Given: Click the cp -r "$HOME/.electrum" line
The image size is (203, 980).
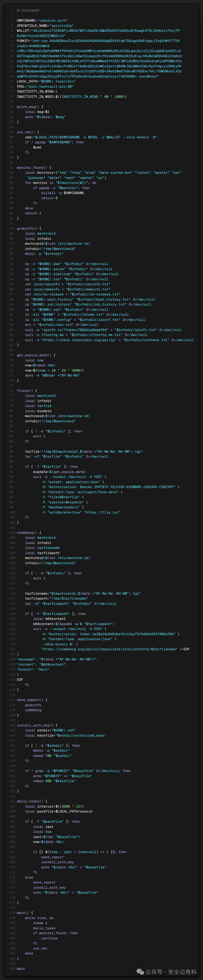Looking at the screenshot, I should 72,274.
